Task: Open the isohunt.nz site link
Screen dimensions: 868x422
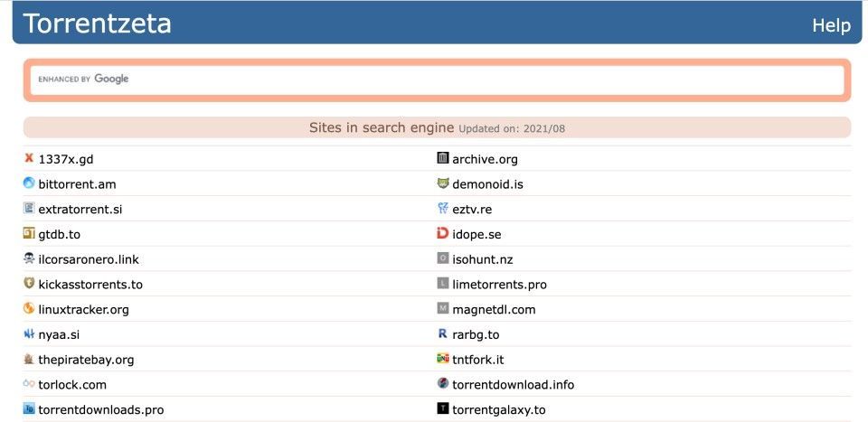Action: pyautogui.click(x=482, y=259)
